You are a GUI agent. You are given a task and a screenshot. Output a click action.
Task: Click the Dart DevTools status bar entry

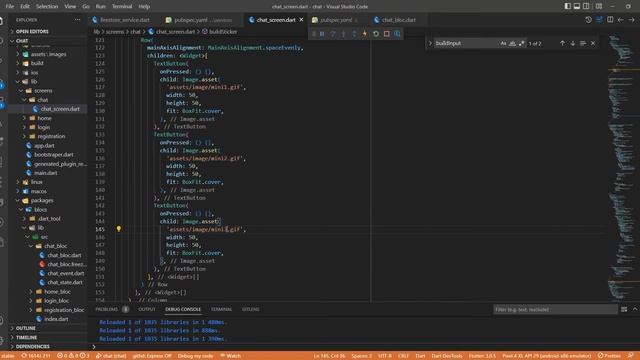coord(447,356)
